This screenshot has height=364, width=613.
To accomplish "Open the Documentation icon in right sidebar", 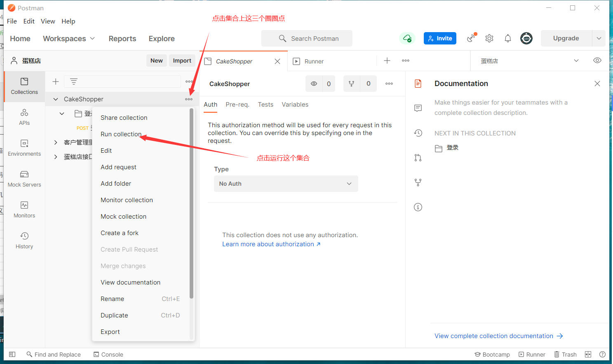I will (x=418, y=84).
